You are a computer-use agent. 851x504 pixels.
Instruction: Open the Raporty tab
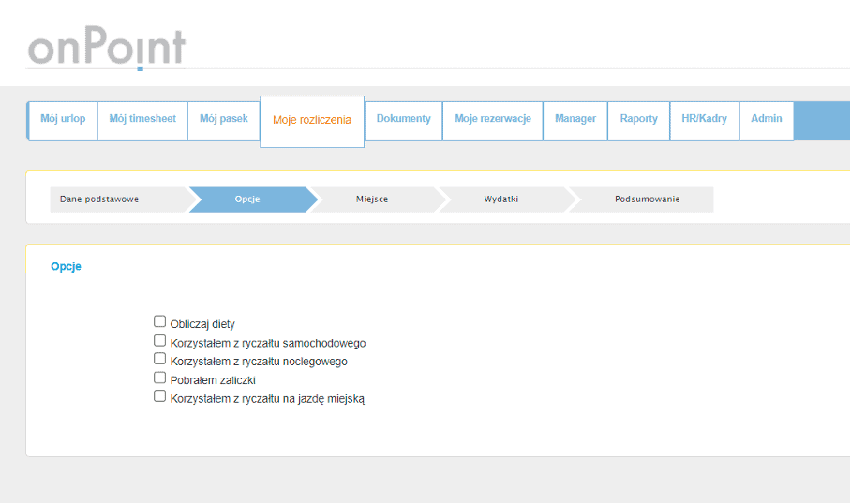pos(638,119)
